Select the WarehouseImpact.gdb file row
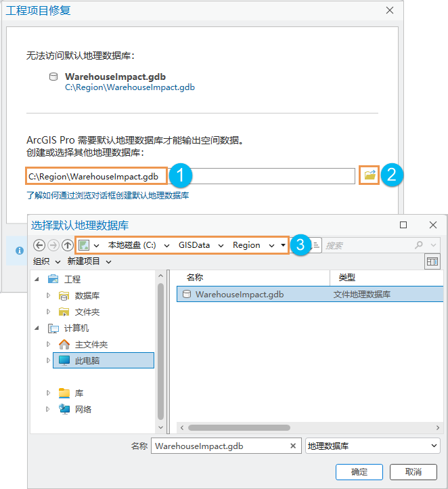This screenshot has width=448, height=489. (310, 294)
